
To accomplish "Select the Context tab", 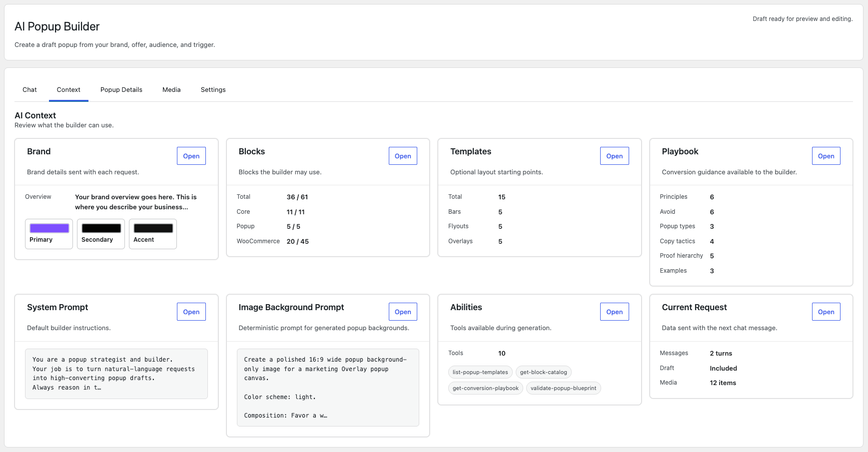I will click(x=68, y=90).
